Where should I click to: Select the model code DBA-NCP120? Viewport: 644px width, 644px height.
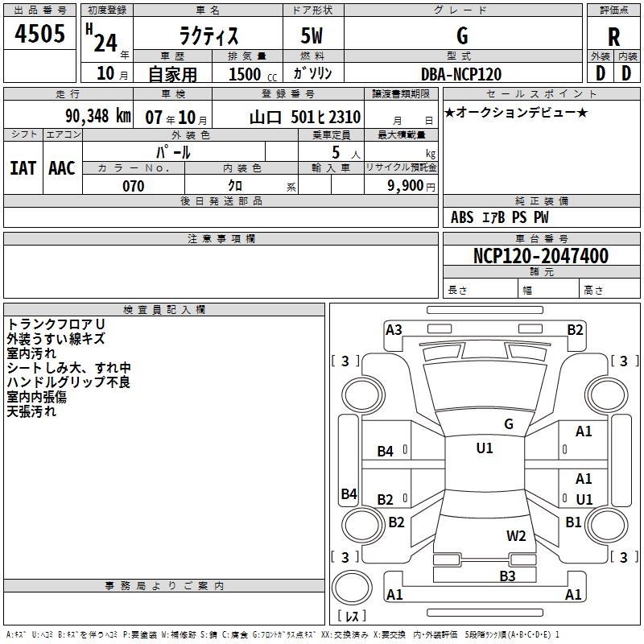click(x=461, y=74)
